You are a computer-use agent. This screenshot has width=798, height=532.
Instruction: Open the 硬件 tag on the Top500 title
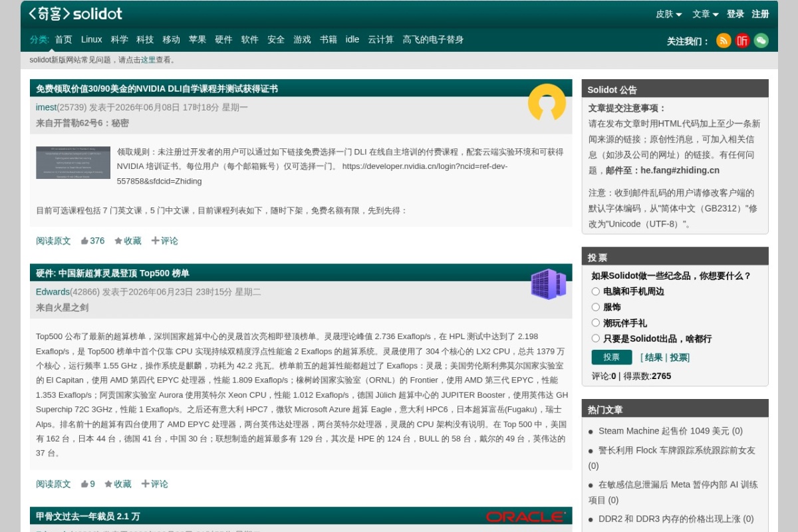tap(45, 273)
